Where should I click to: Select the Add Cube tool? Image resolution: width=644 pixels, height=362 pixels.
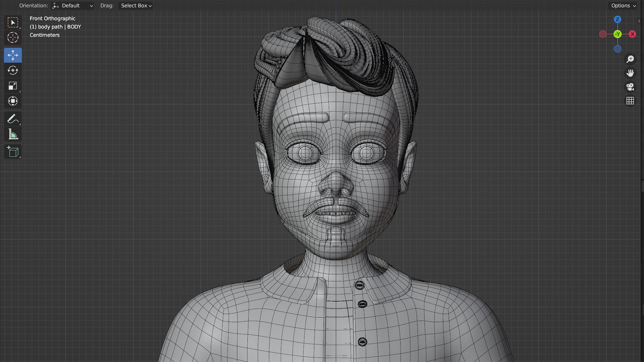point(13,152)
